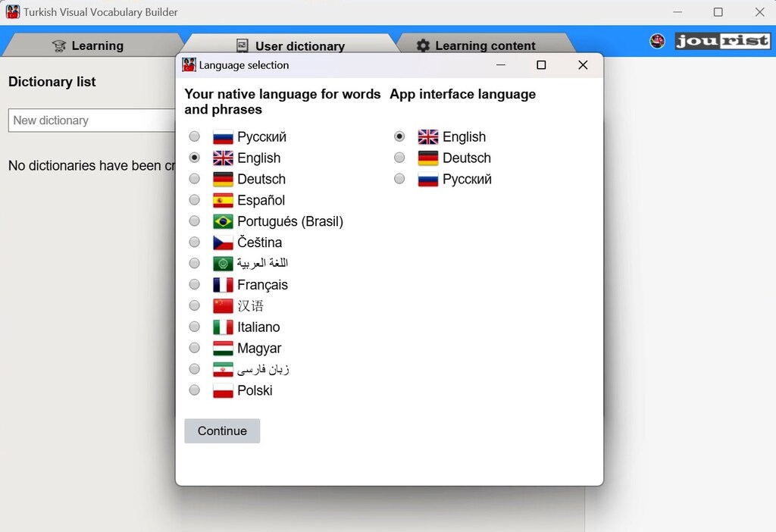
Task: Click the Turkish Visual Vocabulary Builder title icon
Action: click(x=13, y=12)
